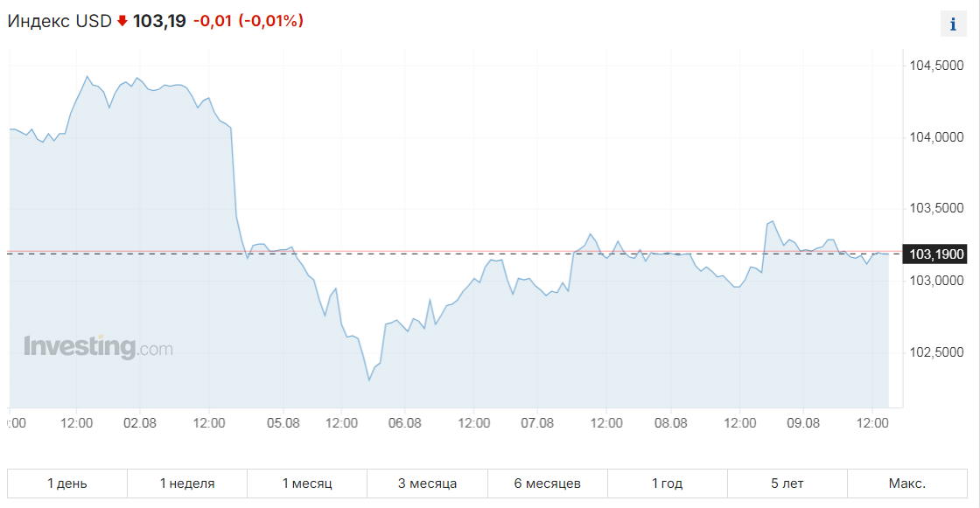Click the info icon in top right

click(x=953, y=24)
